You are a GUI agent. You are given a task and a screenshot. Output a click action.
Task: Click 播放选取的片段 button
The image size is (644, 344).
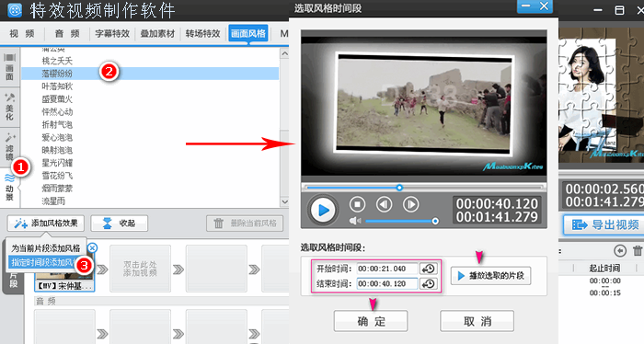[x=490, y=275]
